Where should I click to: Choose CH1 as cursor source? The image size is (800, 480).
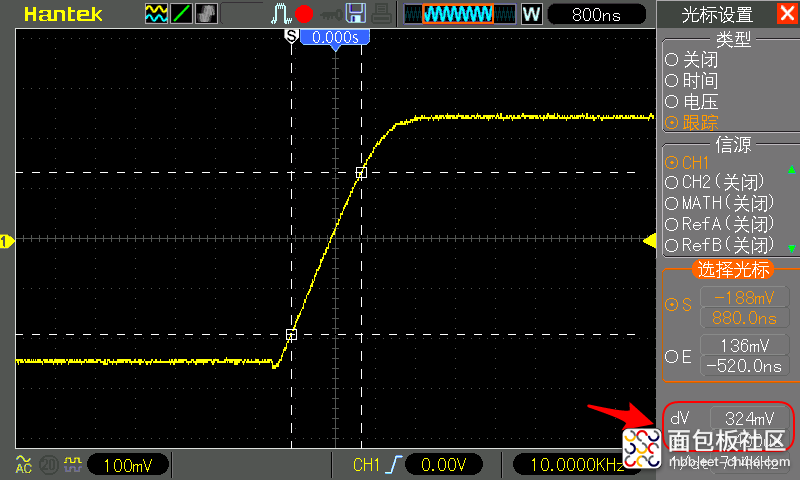click(687, 163)
